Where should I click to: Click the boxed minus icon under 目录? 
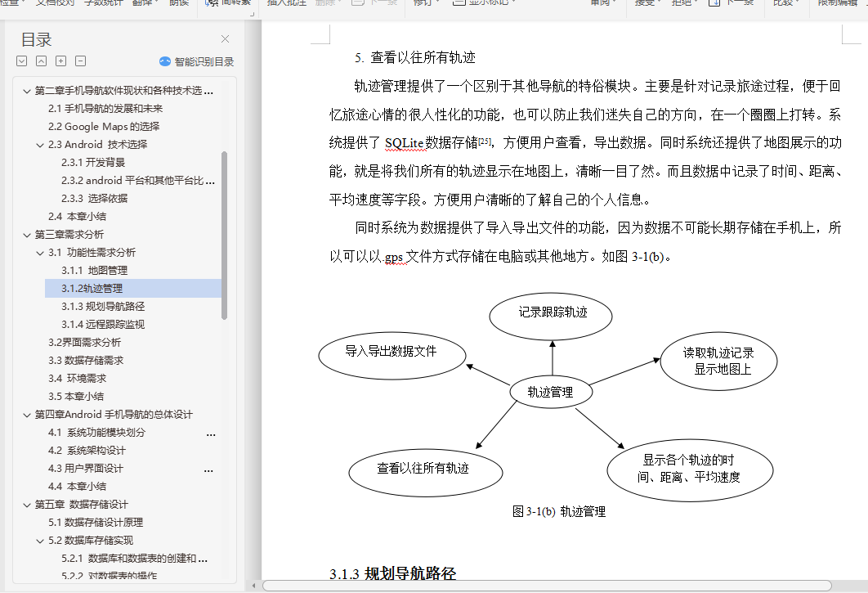point(81,61)
